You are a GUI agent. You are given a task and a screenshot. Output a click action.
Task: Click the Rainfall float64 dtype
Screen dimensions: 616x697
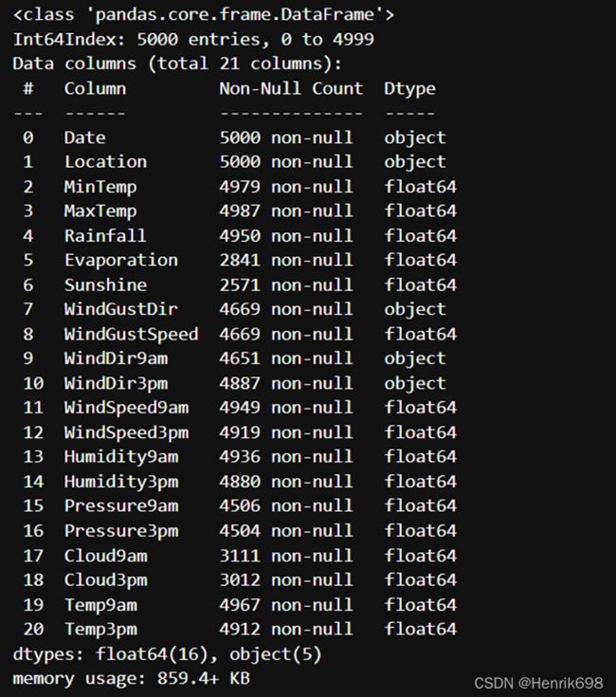tap(420, 235)
